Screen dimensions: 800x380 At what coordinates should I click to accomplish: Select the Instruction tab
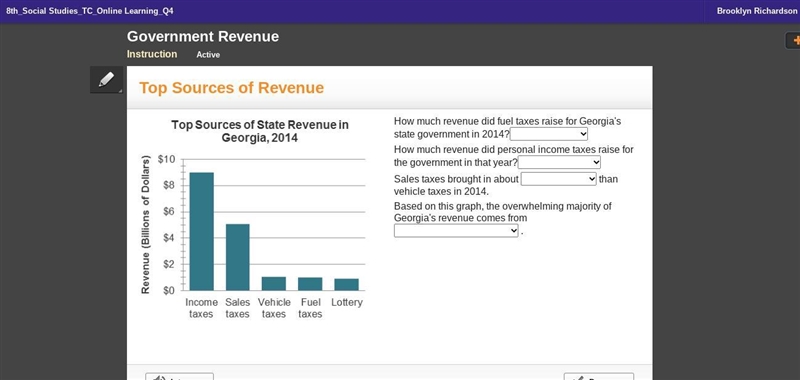[x=152, y=54]
